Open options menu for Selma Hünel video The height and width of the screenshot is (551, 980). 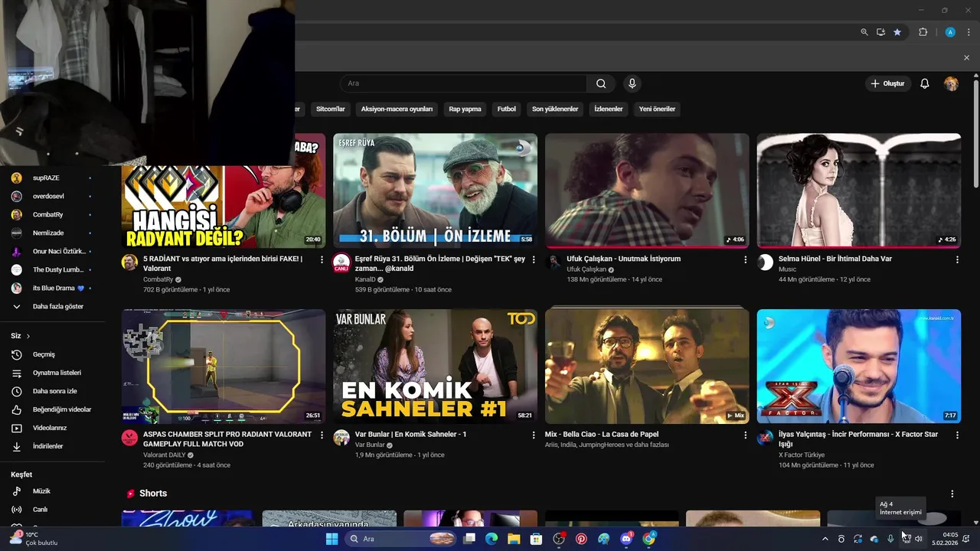tap(957, 259)
